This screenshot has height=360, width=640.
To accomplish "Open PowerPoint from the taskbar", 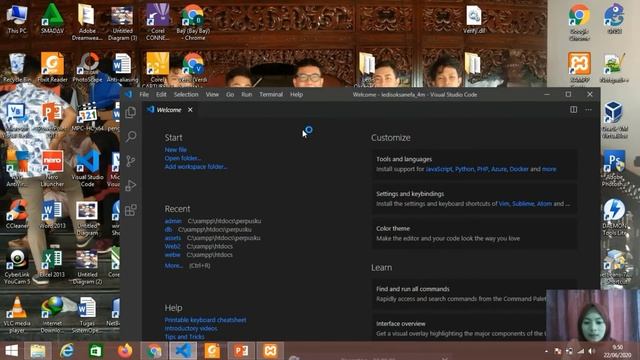I will pos(241,351).
